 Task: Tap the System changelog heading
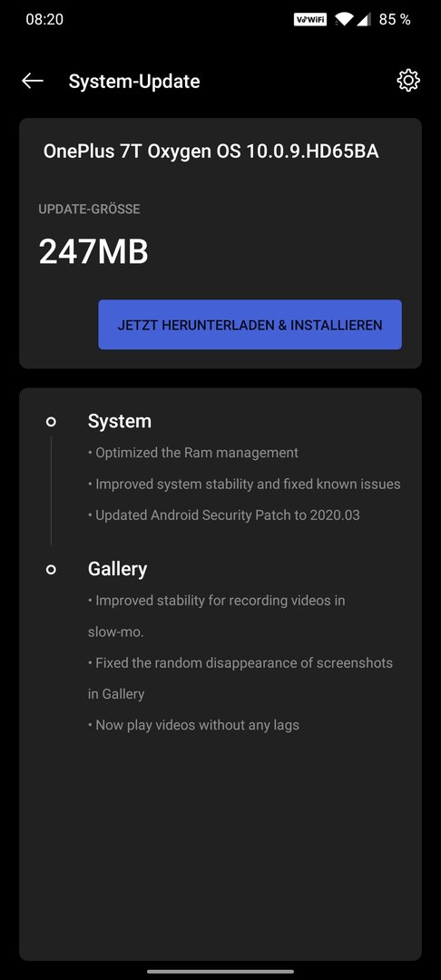pyautogui.click(x=119, y=421)
